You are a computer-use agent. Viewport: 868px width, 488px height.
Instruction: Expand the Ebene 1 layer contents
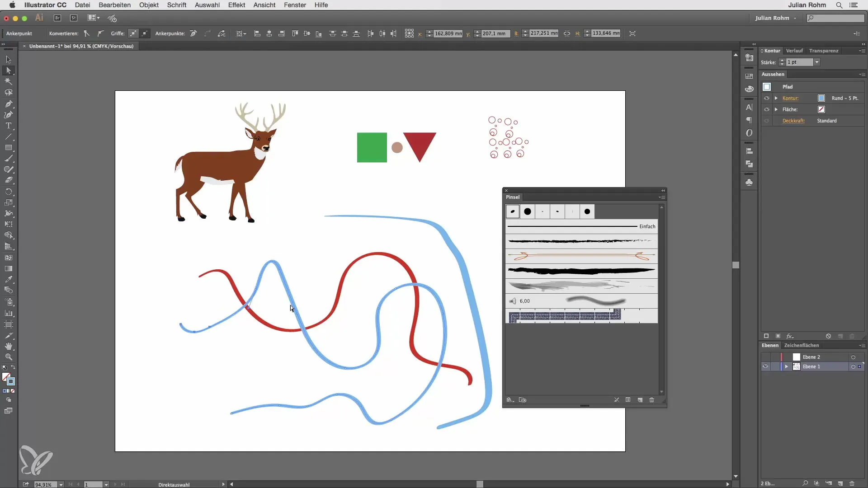787,366
